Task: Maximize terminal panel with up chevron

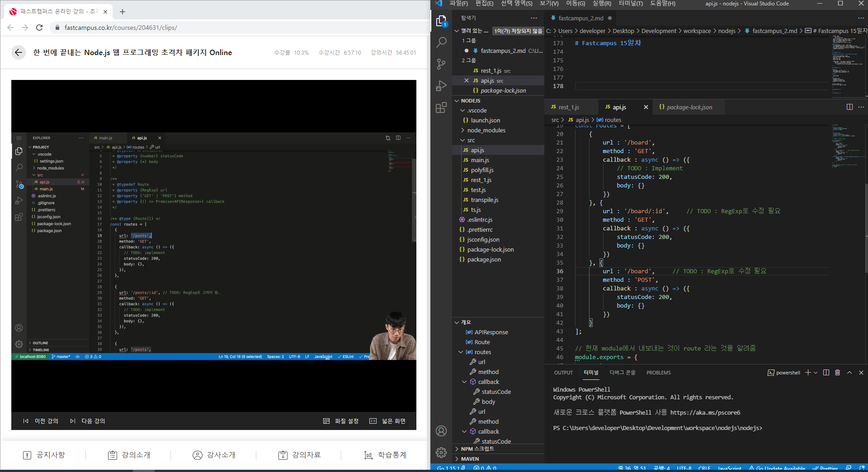Action: pos(849,373)
